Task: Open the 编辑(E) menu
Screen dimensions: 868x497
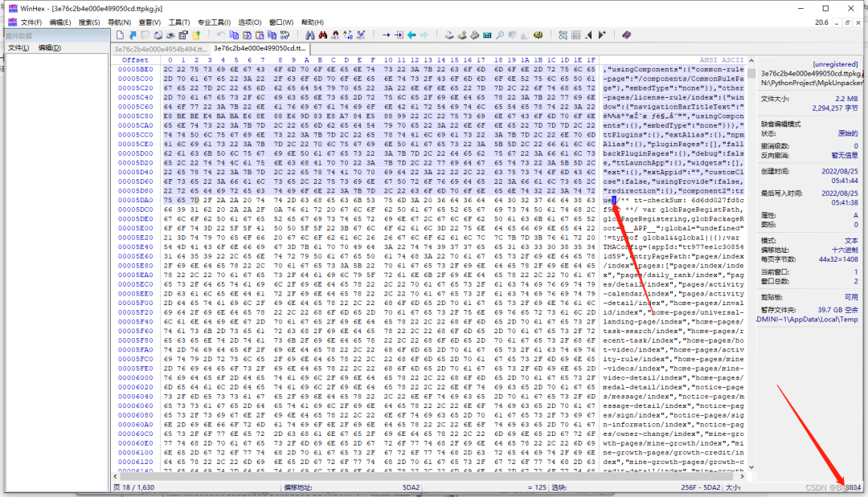Action: [59, 22]
